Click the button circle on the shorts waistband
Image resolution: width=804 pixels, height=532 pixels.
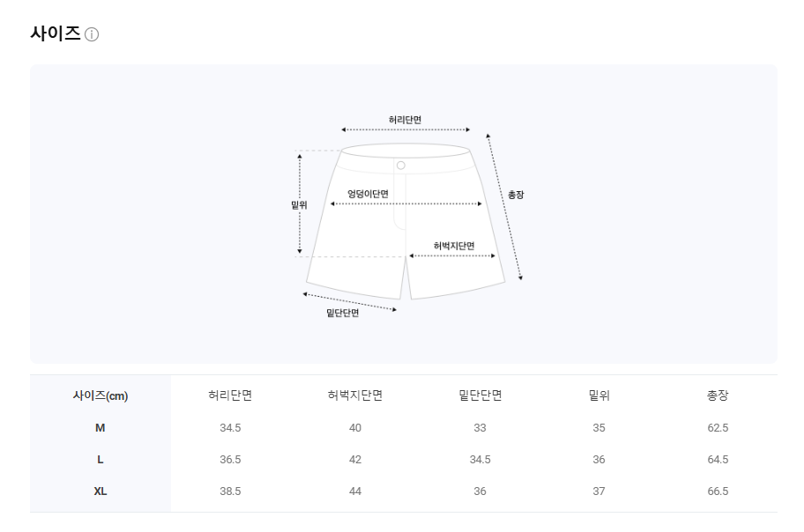401,166
